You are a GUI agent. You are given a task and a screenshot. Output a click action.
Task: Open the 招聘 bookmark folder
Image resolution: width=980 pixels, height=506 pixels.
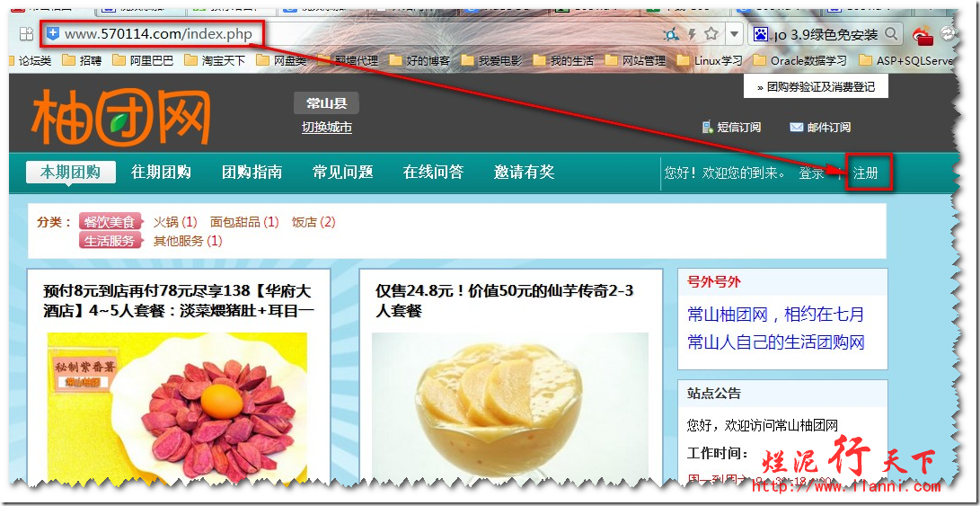pyautogui.click(x=81, y=61)
